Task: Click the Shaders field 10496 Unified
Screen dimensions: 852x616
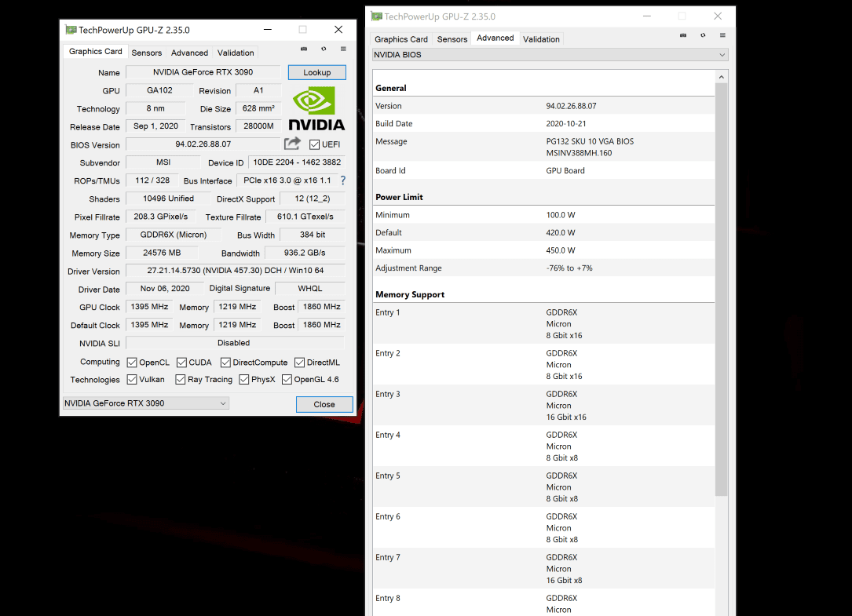Action: (168, 199)
